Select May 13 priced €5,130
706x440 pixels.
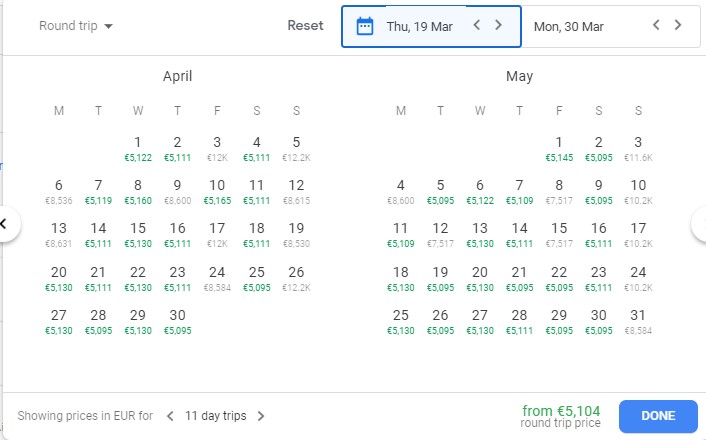click(x=480, y=234)
